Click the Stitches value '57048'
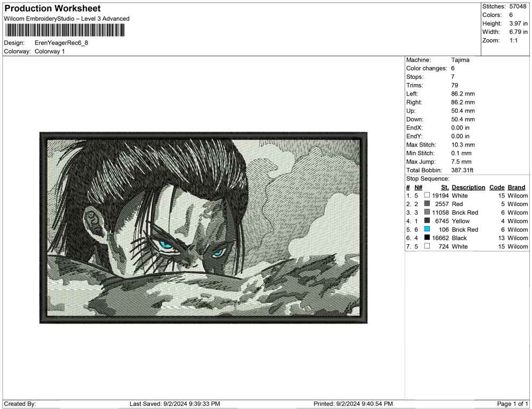The image size is (532, 409). click(517, 6)
